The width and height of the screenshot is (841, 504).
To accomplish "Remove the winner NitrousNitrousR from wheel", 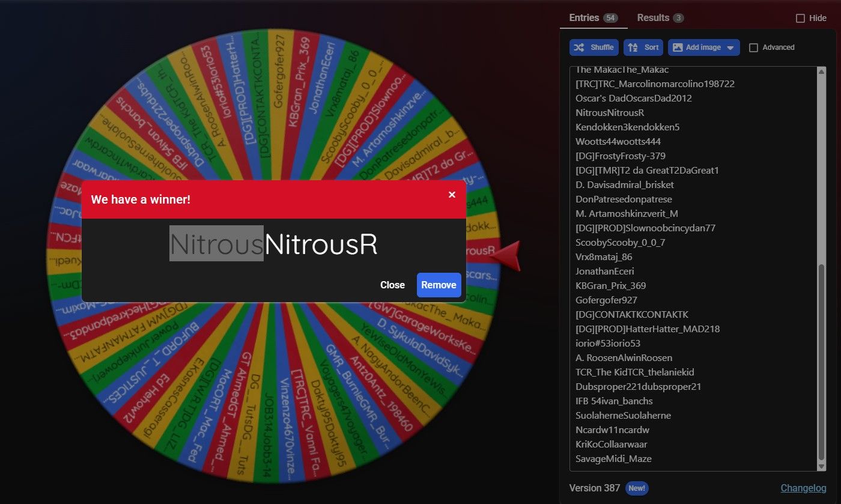I will pos(439,285).
